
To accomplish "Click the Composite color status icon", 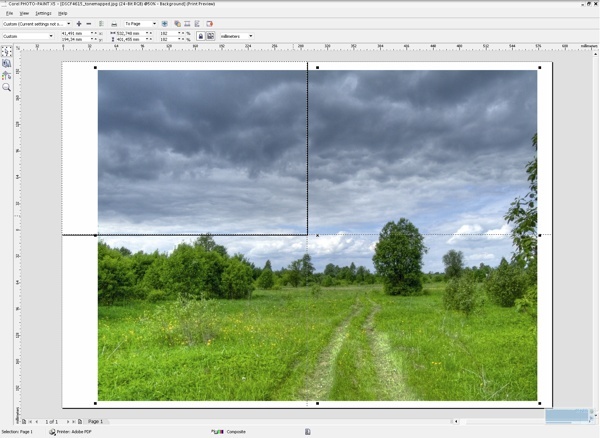I will pyautogui.click(x=217, y=431).
